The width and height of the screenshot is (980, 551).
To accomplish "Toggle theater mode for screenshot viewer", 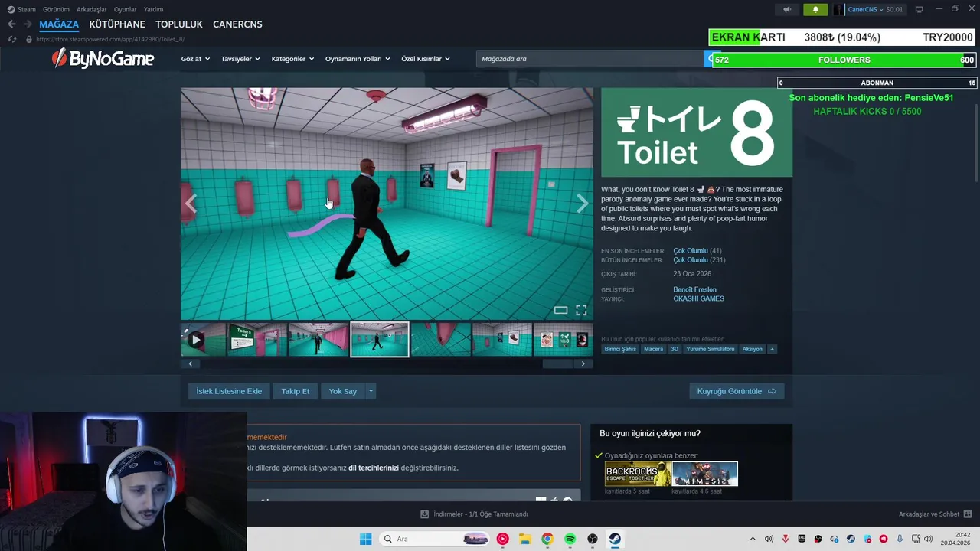I will (560, 310).
